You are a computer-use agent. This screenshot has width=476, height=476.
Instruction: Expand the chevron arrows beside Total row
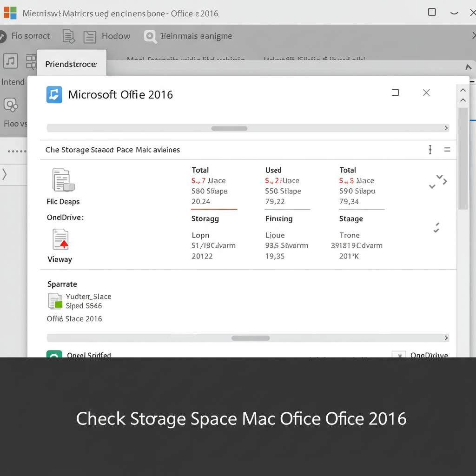click(x=438, y=182)
